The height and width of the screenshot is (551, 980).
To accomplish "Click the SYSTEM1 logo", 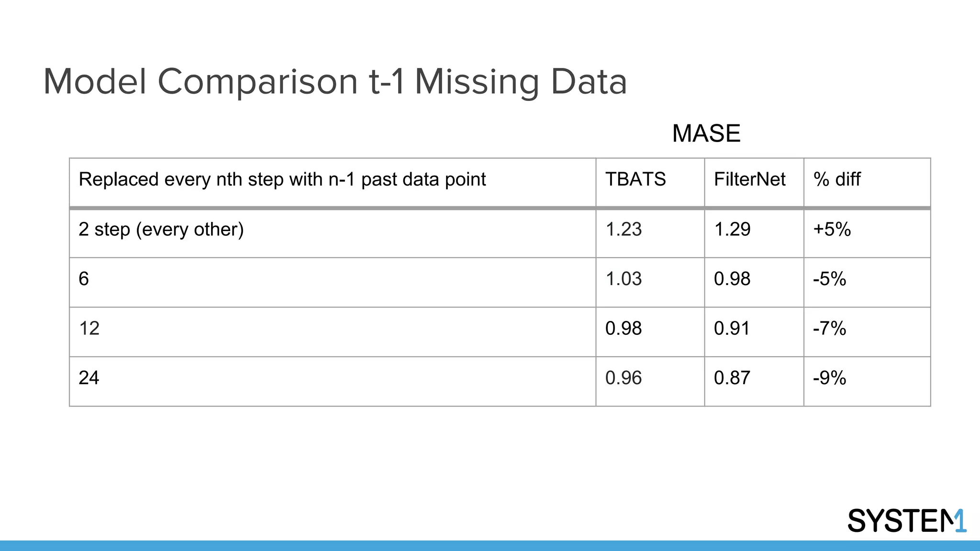I will 906,520.
